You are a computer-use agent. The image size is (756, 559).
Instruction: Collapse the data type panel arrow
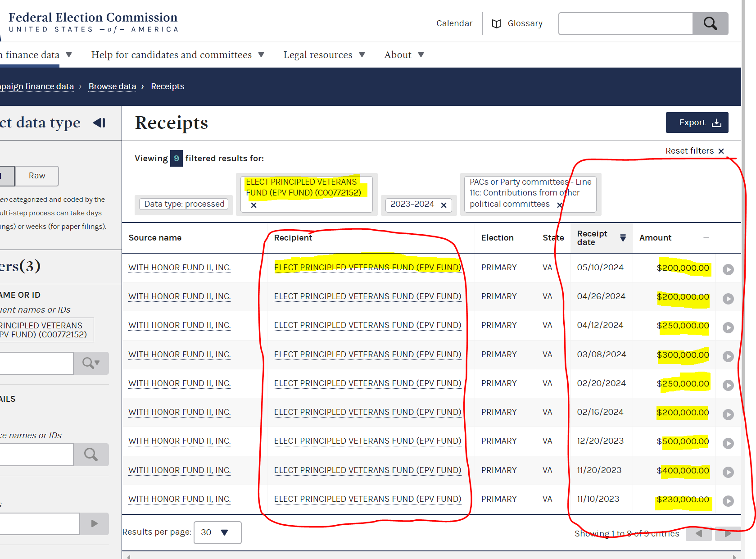(x=100, y=123)
